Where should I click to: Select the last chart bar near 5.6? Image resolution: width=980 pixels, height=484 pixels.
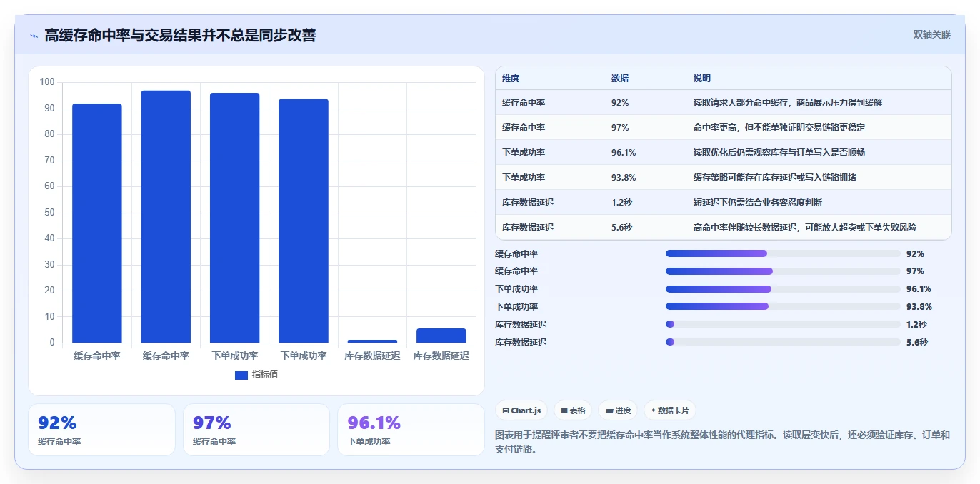[441, 336]
